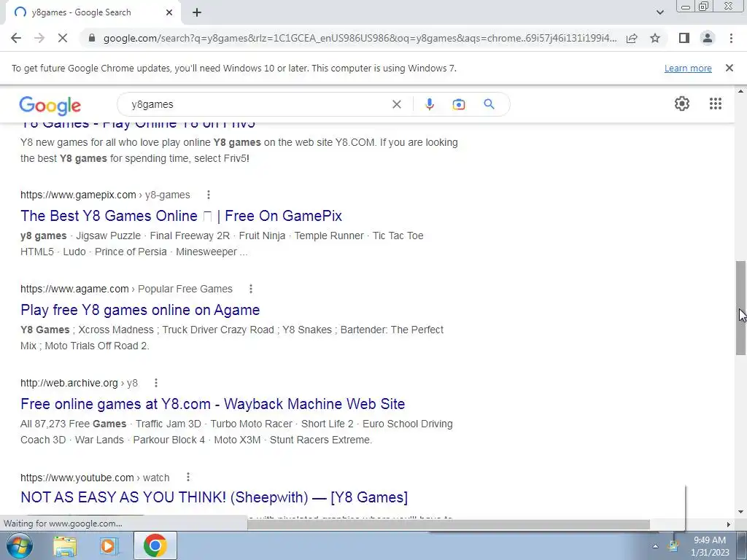Open the tab search dropdown arrow
The width and height of the screenshot is (747, 560).
point(659,12)
